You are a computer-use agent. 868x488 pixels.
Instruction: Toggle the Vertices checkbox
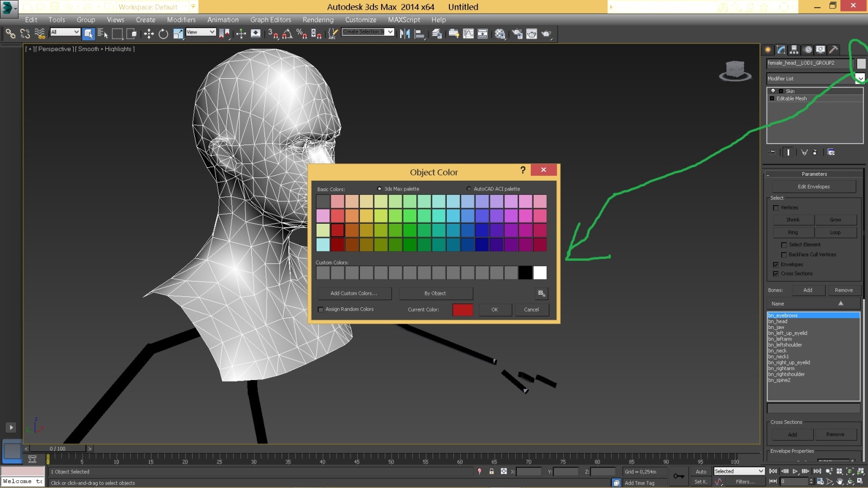[776, 208]
